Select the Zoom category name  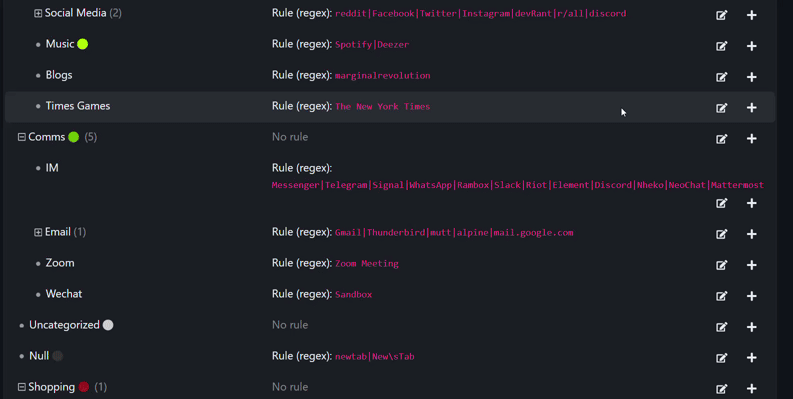(x=60, y=263)
